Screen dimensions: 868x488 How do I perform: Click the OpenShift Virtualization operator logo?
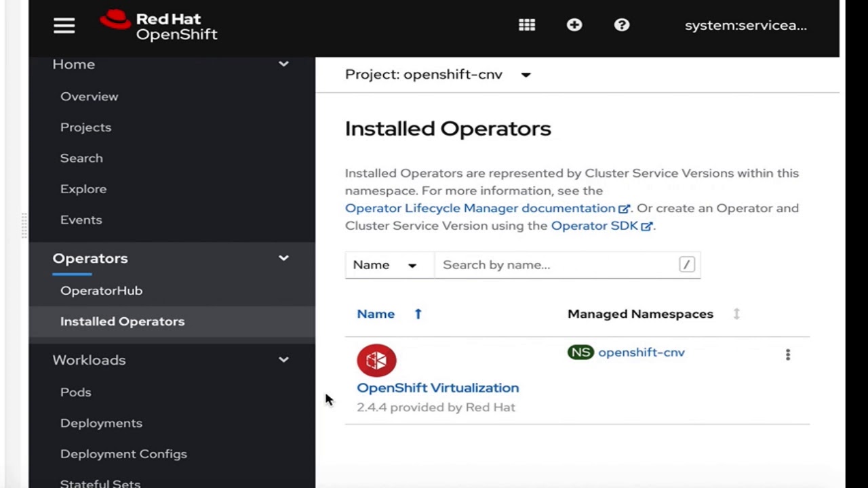pyautogui.click(x=376, y=360)
